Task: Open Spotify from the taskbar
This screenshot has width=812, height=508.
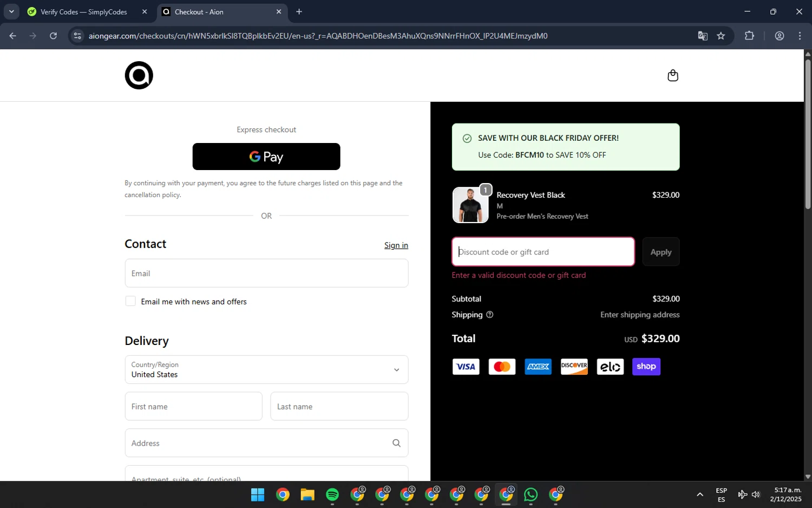Action: coord(332,494)
